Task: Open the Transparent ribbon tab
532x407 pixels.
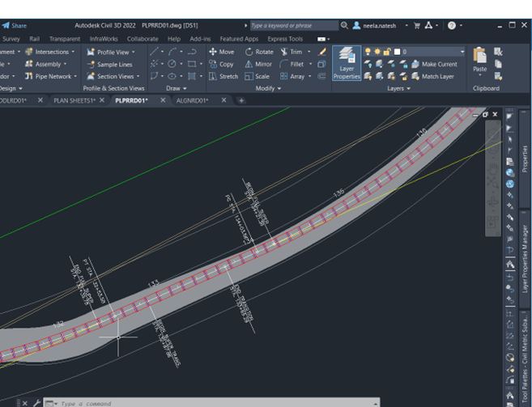Action: pyautogui.click(x=65, y=39)
